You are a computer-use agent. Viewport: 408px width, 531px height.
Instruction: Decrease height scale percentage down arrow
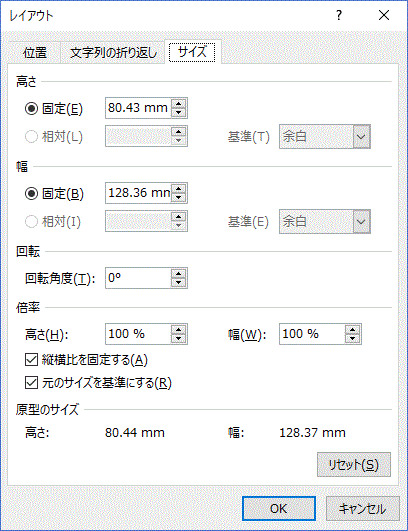[179, 339]
